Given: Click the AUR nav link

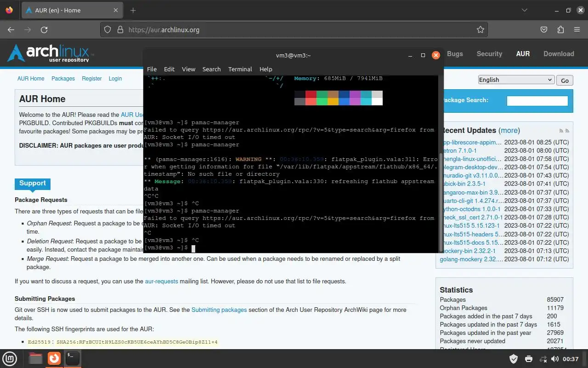Looking at the screenshot, I should [x=523, y=54].
